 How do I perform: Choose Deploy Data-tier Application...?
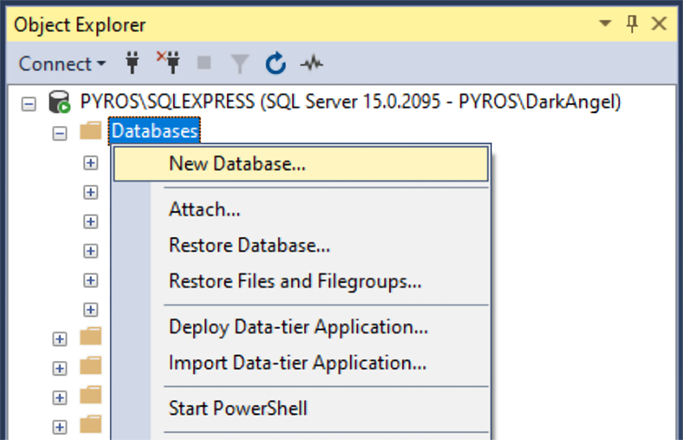[x=301, y=327]
